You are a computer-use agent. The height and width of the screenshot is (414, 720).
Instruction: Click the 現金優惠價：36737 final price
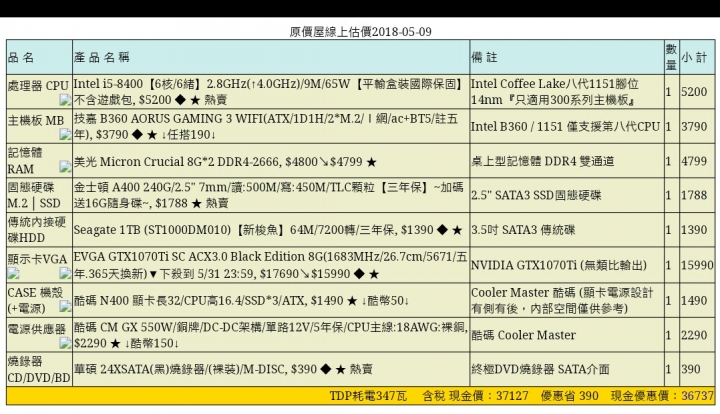[x=662, y=396]
